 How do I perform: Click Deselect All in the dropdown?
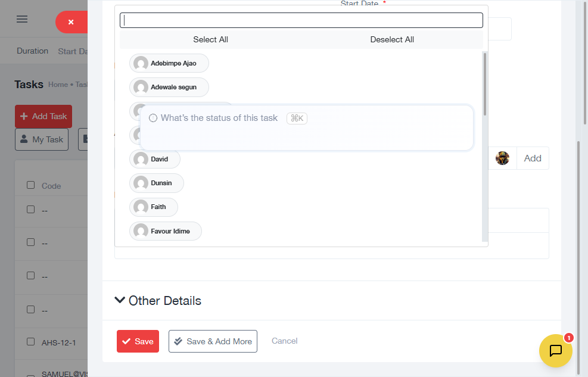(x=392, y=39)
